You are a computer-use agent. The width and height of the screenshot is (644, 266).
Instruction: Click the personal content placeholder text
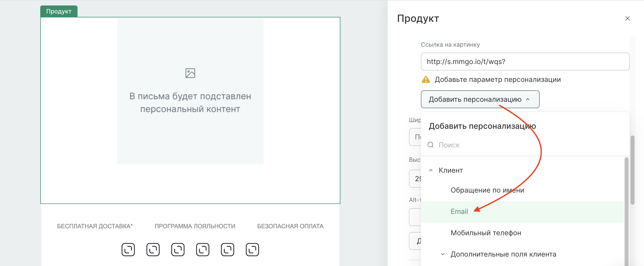coord(190,102)
